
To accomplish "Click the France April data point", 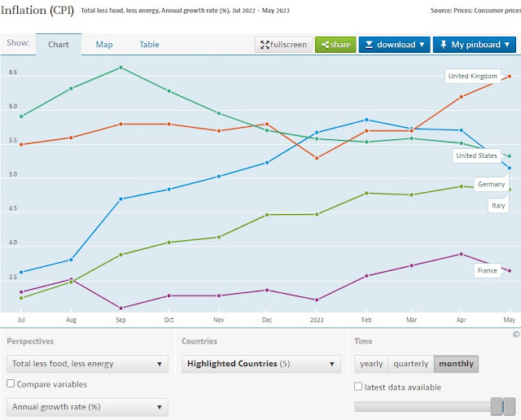I will [462, 254].
